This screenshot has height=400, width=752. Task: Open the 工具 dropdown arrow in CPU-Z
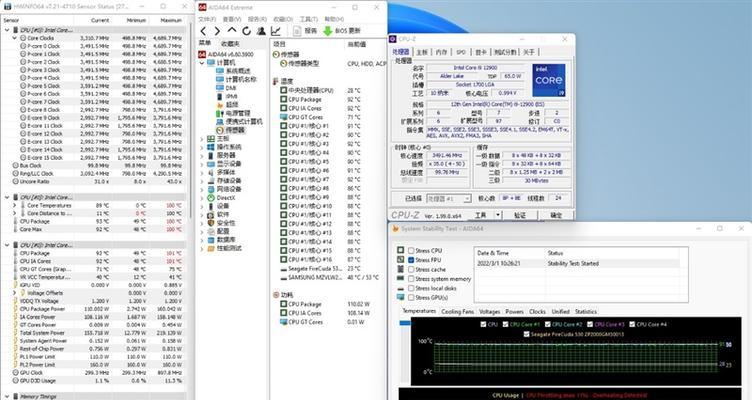tap(498, 215)
